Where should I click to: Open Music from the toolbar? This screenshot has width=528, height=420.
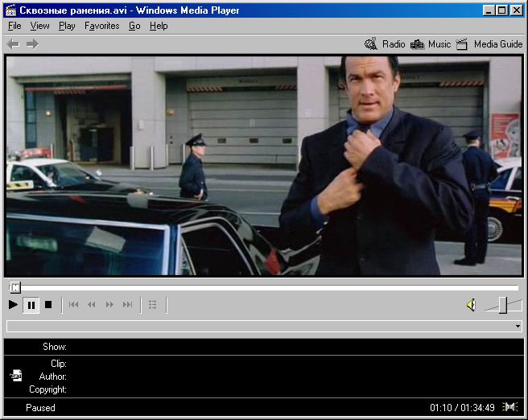click(431, 44)
